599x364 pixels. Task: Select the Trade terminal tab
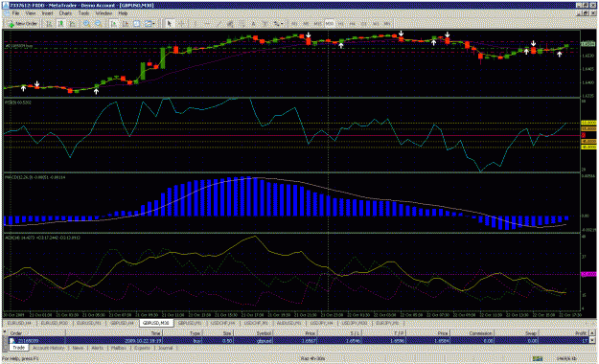(x=19, y=348)
